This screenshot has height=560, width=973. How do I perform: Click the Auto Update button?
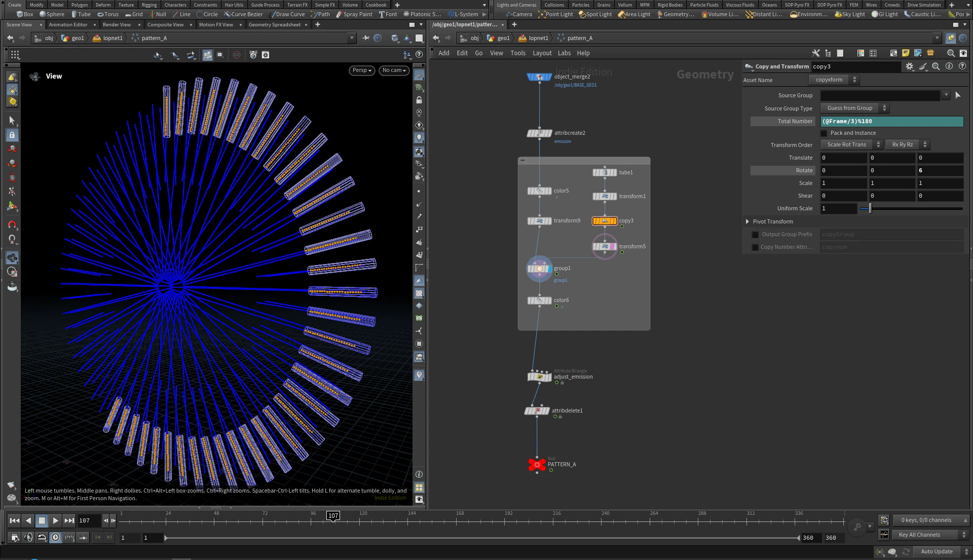tap(937, 551)
